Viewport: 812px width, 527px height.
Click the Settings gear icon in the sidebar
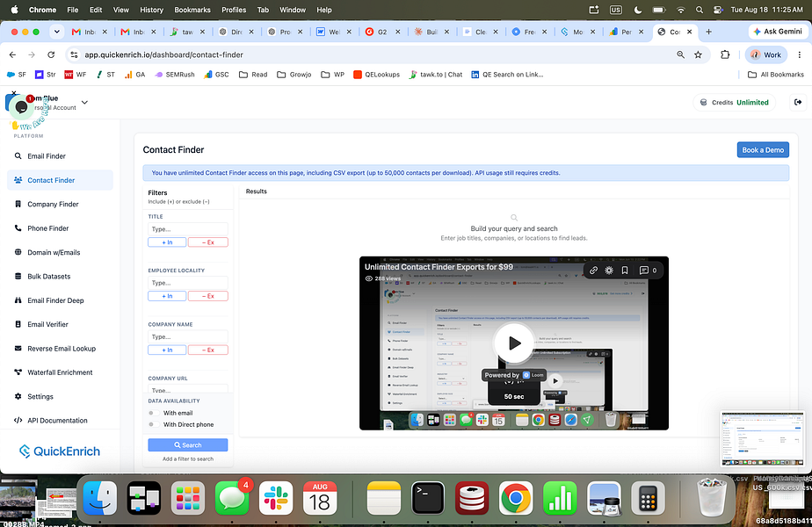point(18,396)
